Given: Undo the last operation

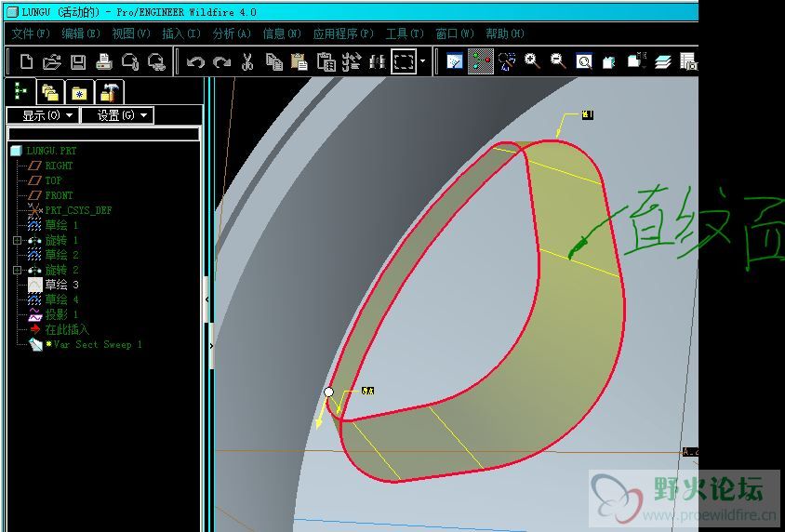Looking at the screenshot, I should click(x=195, y=62).
